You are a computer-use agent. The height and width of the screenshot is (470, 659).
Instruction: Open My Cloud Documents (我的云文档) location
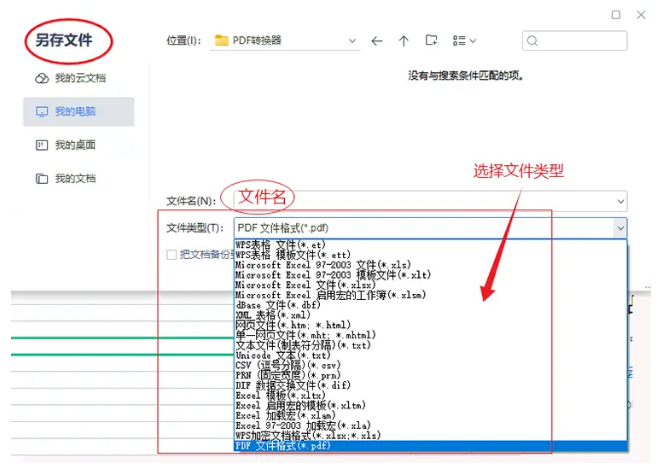coord(71,78)
